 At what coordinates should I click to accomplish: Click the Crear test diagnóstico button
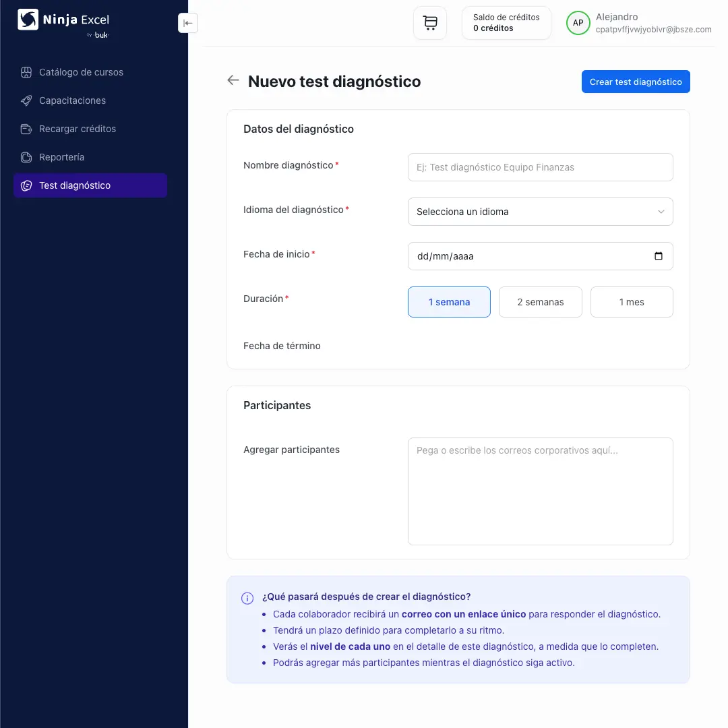[636, 82]
